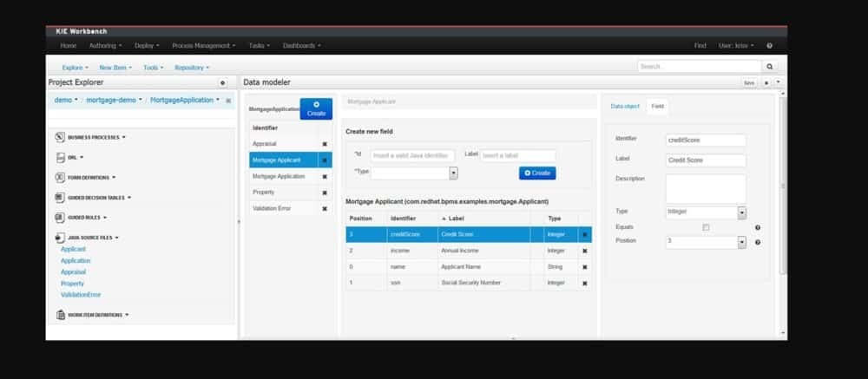The height and width of the screenshot is (379, 868).
Task: Click help icon next to Equals
Action: [758, 227]
